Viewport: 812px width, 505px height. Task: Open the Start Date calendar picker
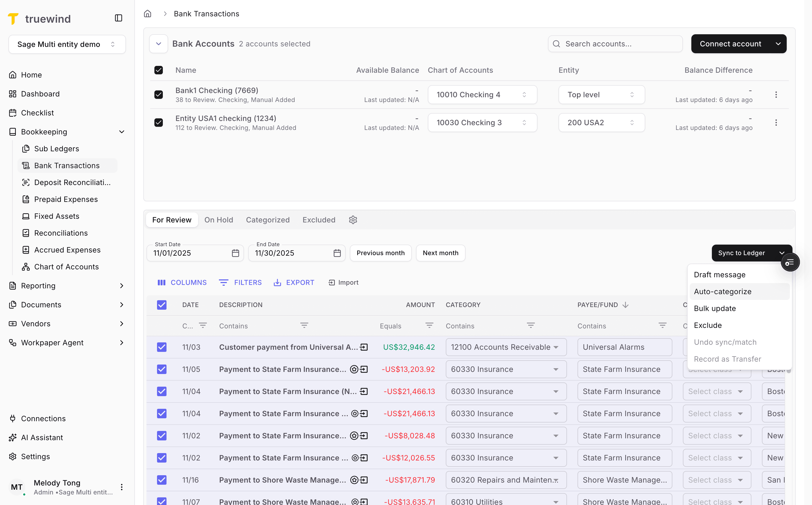[x=235, y=253]
